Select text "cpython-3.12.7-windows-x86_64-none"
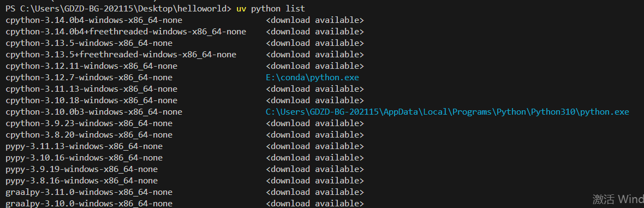Screen dimensions: 644x208 click(89, 78)
